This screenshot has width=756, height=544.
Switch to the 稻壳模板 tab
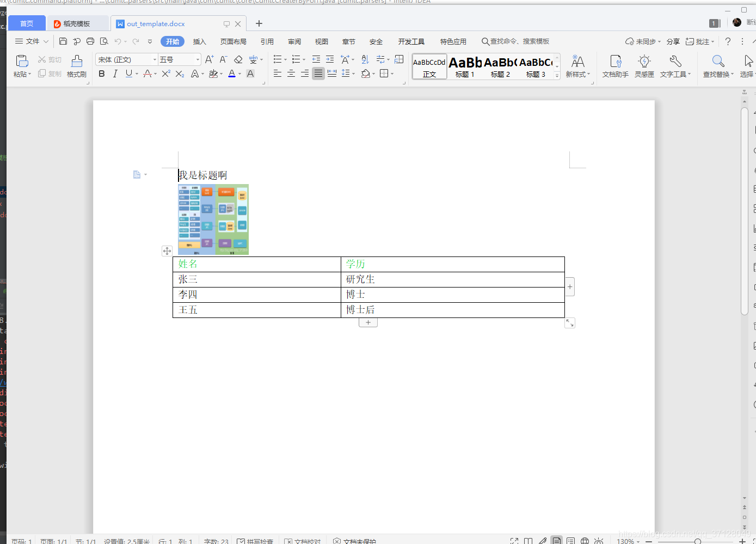click(x=77, y=23)
